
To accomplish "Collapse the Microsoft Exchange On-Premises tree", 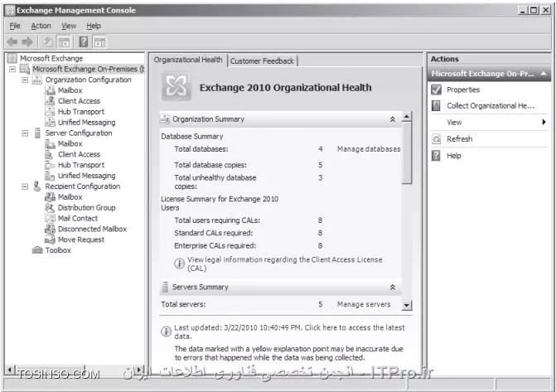I will tap(12, 69).
